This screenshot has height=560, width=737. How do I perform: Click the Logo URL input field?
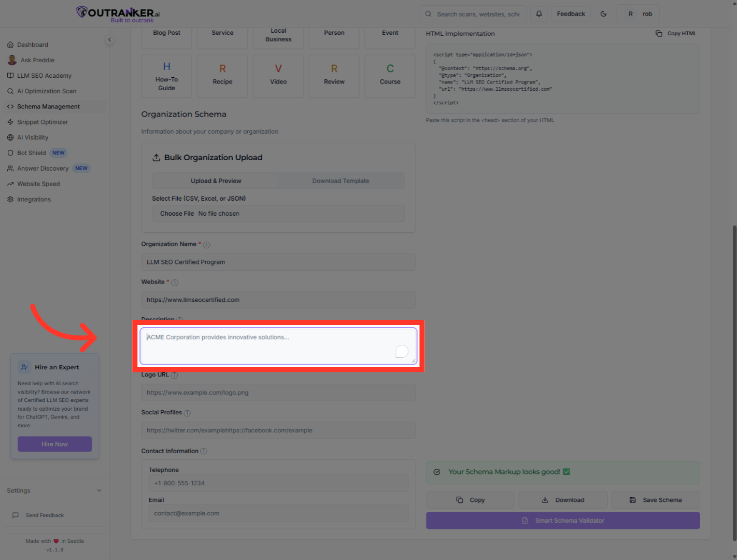(x=278, y=393)
